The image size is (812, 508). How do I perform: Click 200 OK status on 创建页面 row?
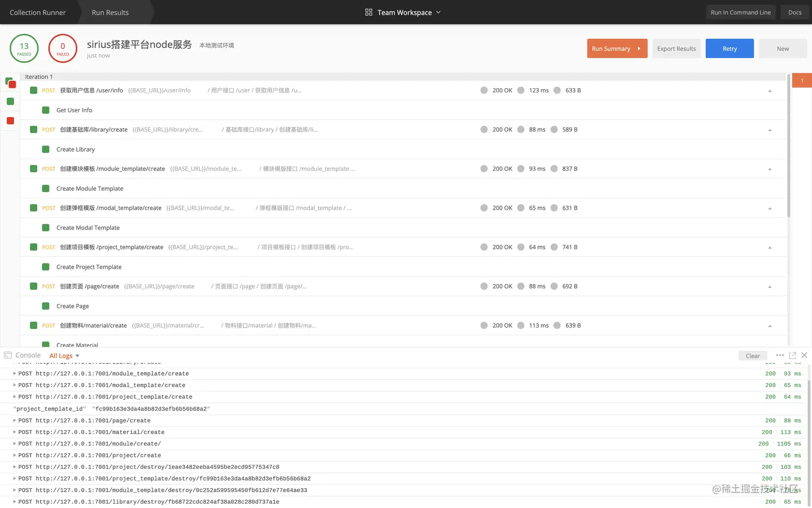point(502,287)
